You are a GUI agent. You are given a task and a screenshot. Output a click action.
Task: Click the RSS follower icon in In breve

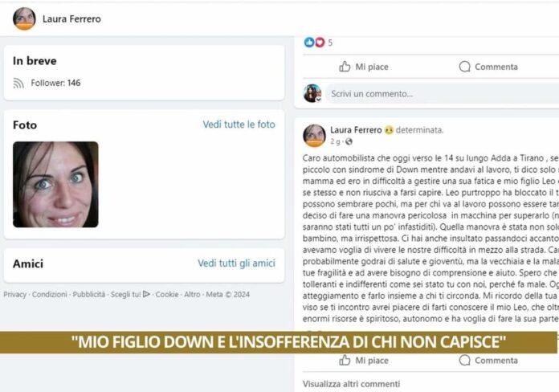click(x=18, y=83)
